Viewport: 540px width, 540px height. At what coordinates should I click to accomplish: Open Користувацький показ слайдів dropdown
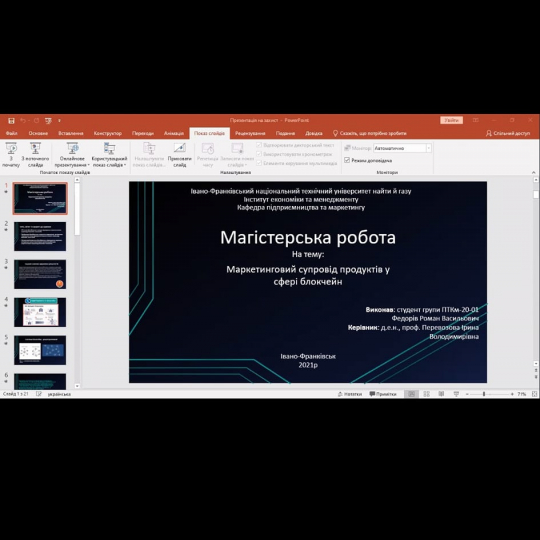(109, 155)
